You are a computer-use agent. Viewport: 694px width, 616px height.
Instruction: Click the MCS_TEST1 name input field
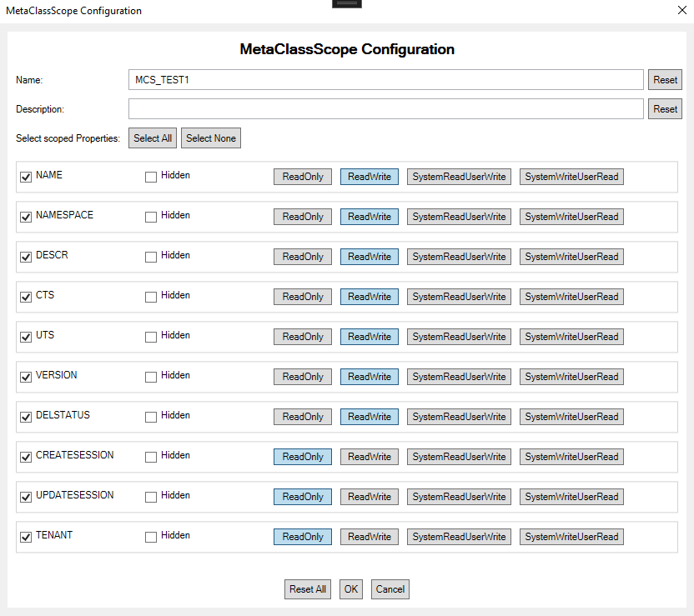click(x=385, y=79)
